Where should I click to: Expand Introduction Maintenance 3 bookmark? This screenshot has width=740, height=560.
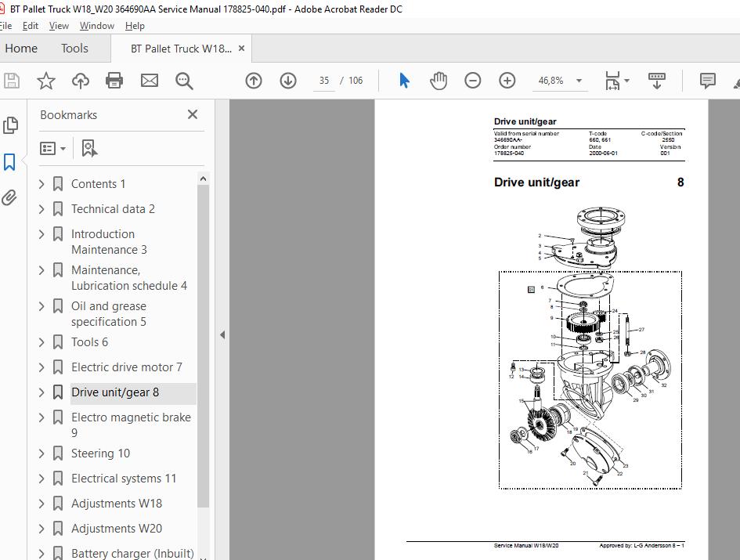click(x=42, y=234)
